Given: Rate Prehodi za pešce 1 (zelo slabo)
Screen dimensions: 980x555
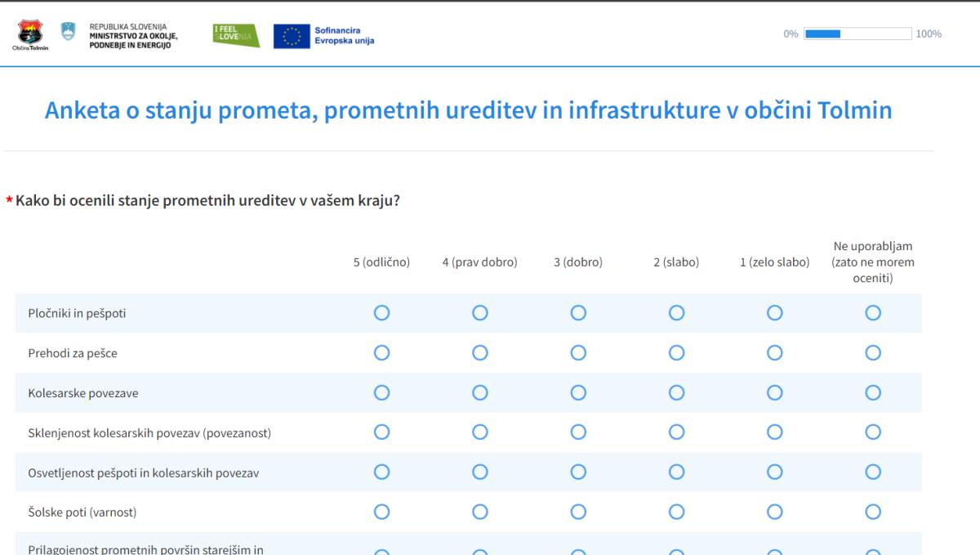Looking at the screenshot, I should (x=775, y=352).
